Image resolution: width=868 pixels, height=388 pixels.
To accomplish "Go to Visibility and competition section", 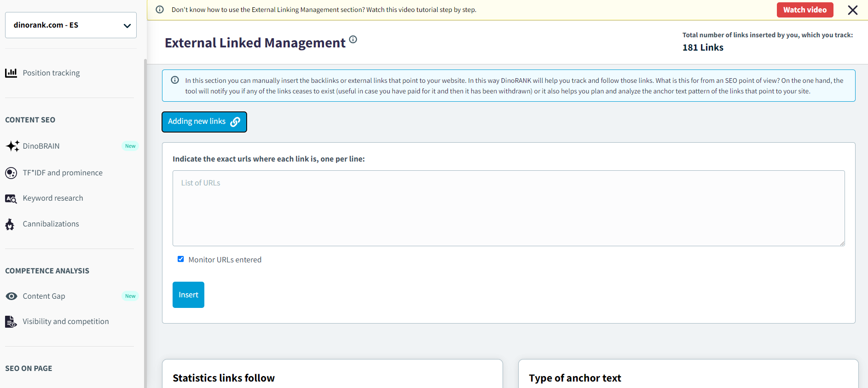I will (x=66, y=322).
